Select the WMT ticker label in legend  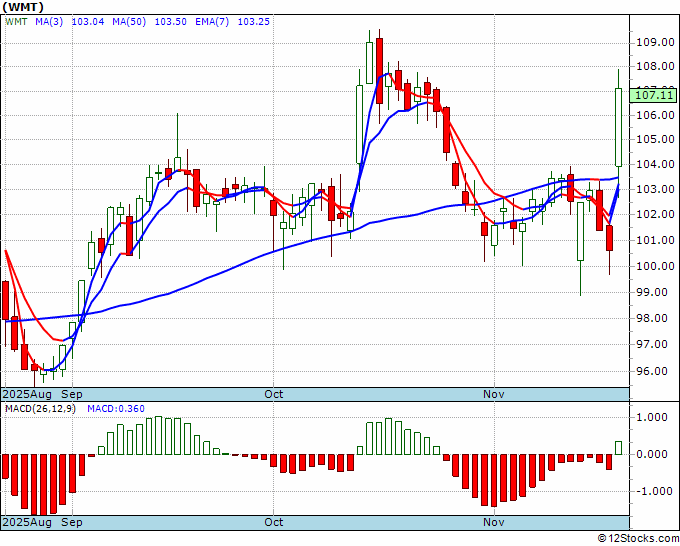click(x=16, y=22)
